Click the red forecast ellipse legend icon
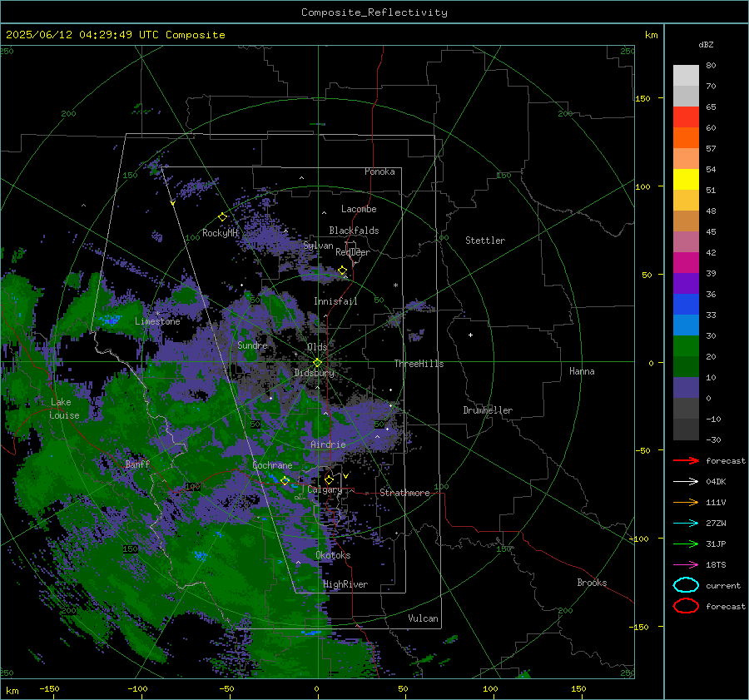The height and width of the screenshot is (700, 749). [686, 606]
